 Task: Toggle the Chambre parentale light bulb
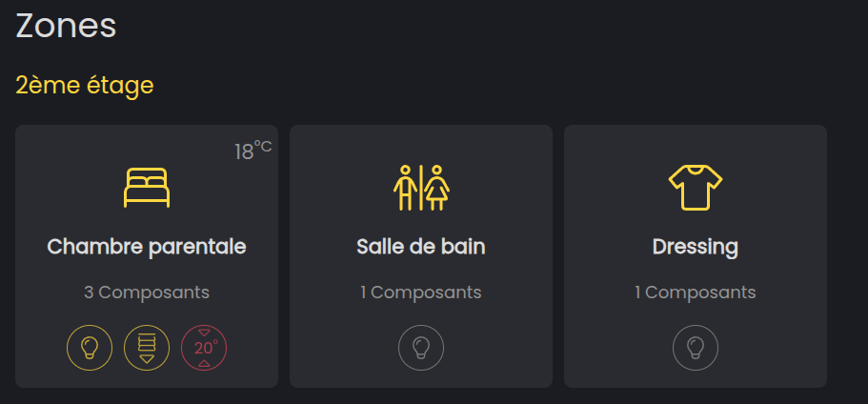[x=90, y=348]
